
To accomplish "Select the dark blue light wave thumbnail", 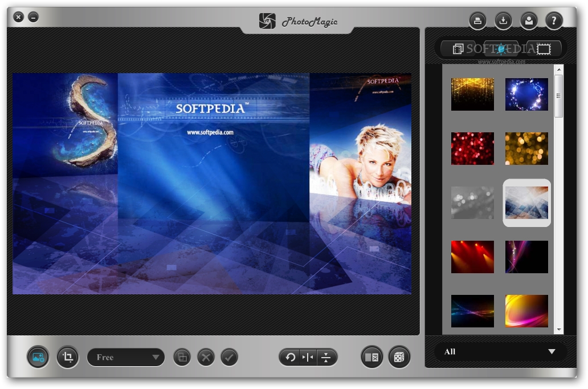I will click(x=472, y=311).
